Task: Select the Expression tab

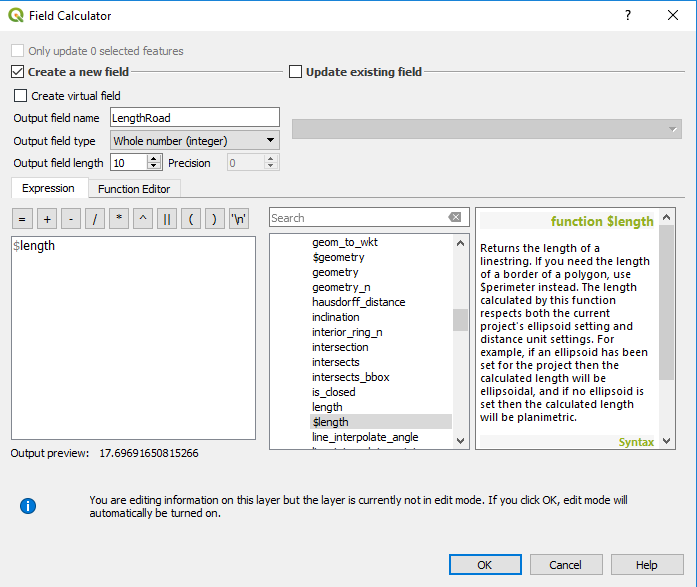Action: point(48,189)
